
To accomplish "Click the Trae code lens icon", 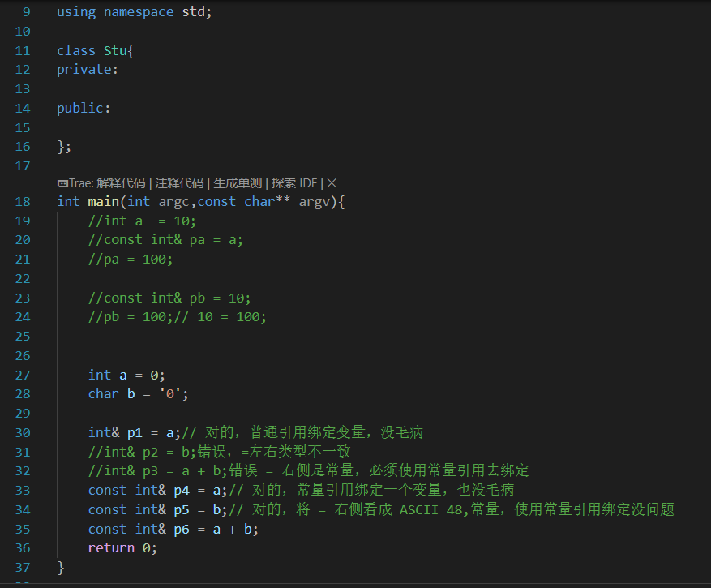I will [62, 183].
